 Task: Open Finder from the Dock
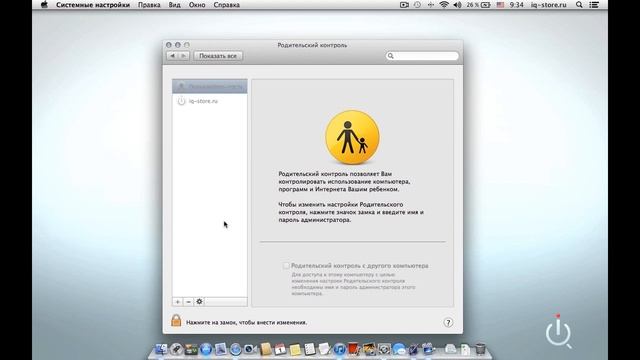pos(161,349)
